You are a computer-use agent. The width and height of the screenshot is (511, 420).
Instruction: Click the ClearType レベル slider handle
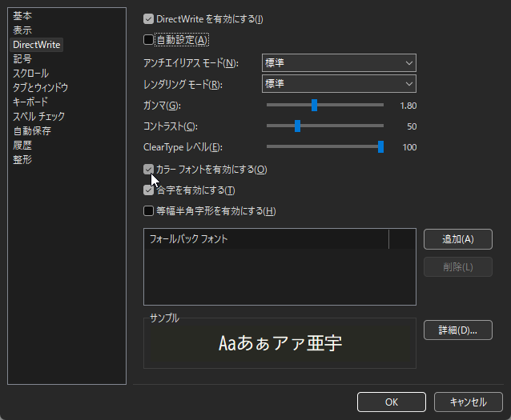pyautogui.click(x=380, y=147)
